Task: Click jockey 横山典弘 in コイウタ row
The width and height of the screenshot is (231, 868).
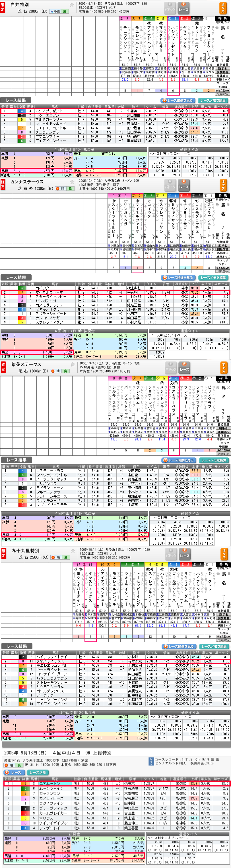Action: pyautogui.click(x=134, y=288)
